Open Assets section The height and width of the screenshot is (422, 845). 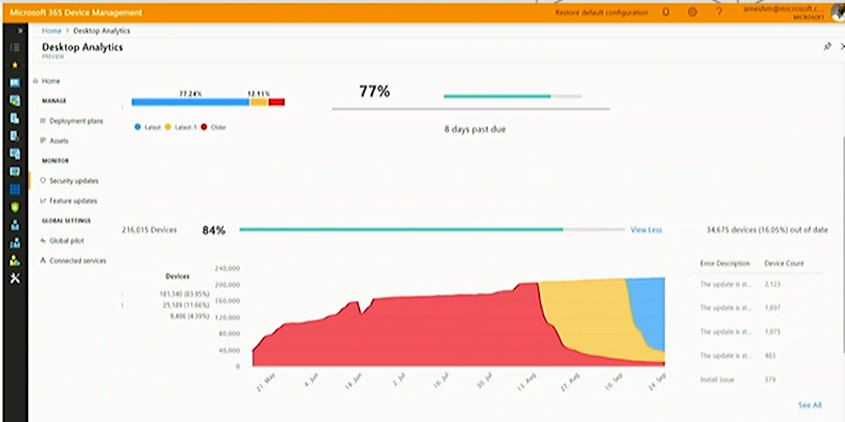pos(59,141)
